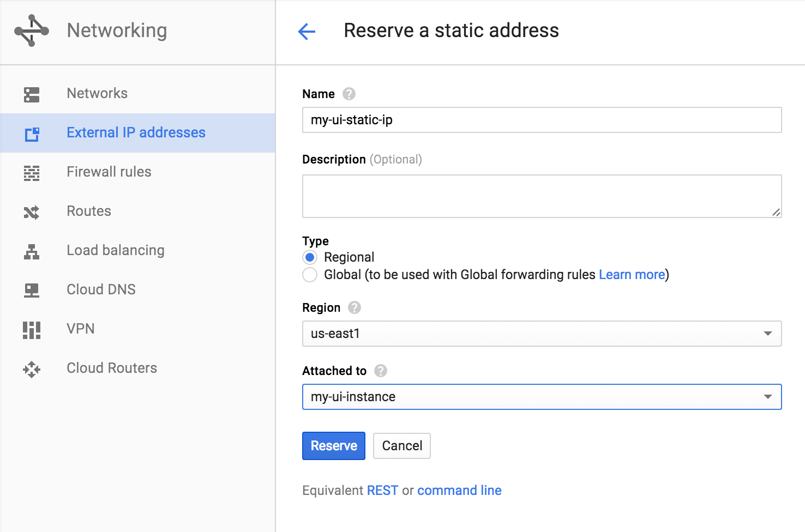
Task: Click the Networks sidebar icon
Action: (x=32, y=94)
